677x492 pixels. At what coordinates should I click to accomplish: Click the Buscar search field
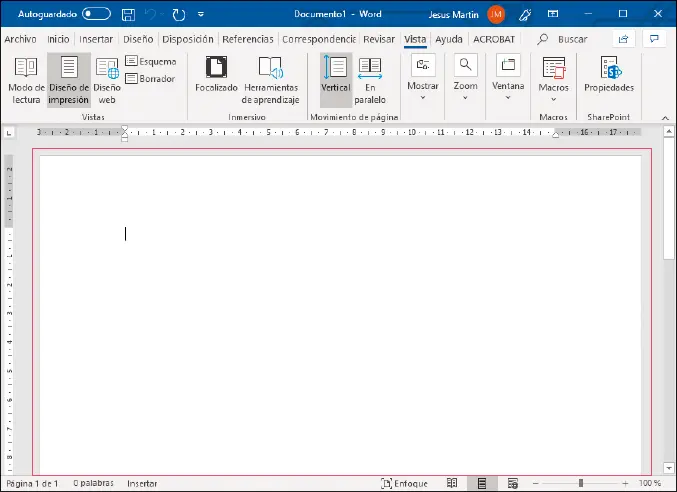[x=572, y=39]
